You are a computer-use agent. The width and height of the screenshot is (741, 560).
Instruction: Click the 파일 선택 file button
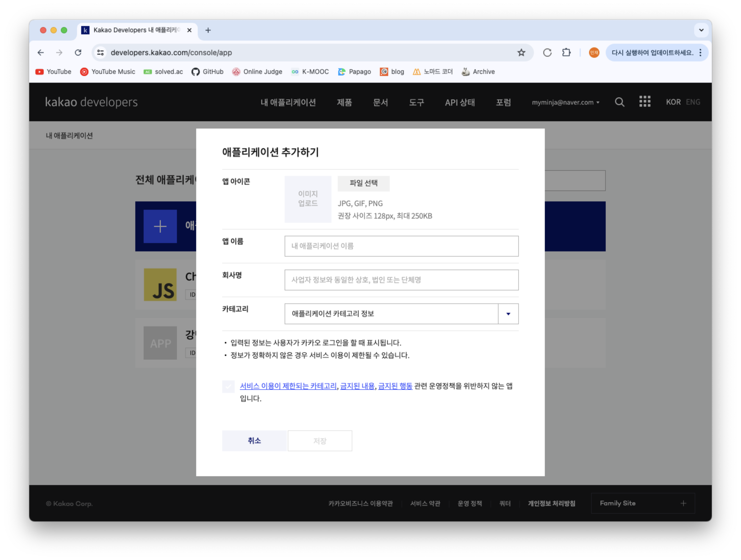tap(363, 183)
